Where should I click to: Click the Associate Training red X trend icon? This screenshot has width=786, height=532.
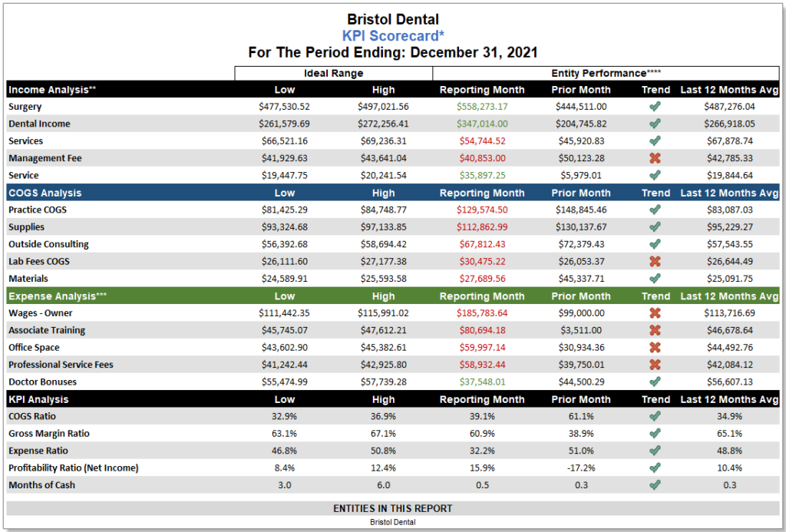tap(655, 330)
